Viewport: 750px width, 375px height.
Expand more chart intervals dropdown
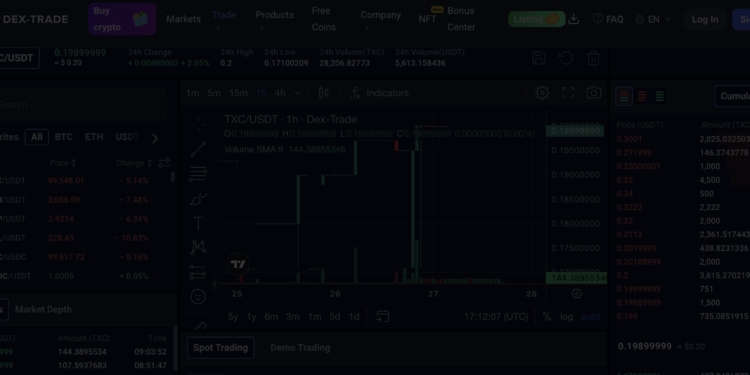pos(297,93)
